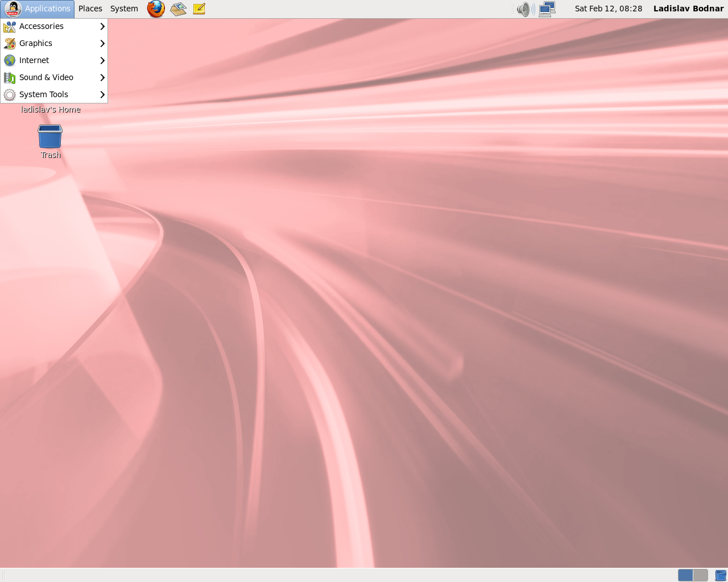Expand the Accessories submenu
Screen dimensions: 728x582
[x=54, y=26]
